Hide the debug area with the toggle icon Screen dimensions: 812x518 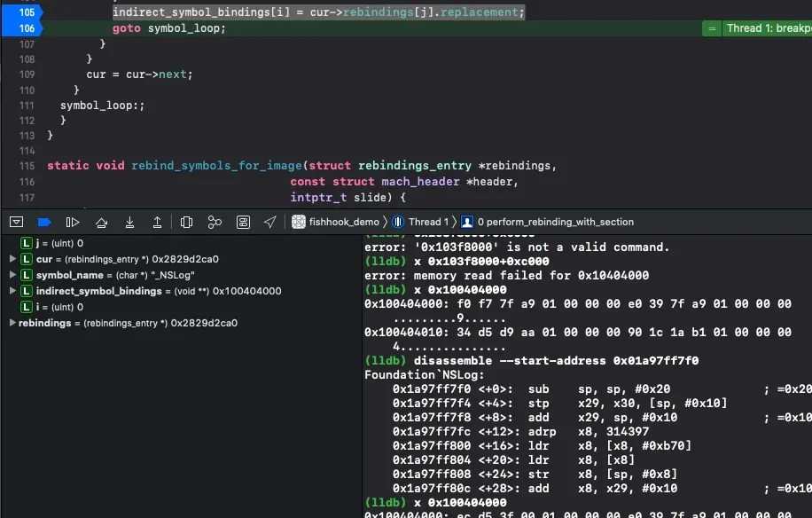pyautogui.click(x=17, y=223)
